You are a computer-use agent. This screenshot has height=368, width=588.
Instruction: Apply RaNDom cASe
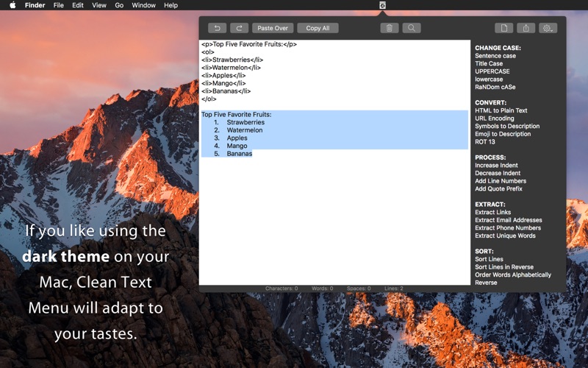(495, 87)
